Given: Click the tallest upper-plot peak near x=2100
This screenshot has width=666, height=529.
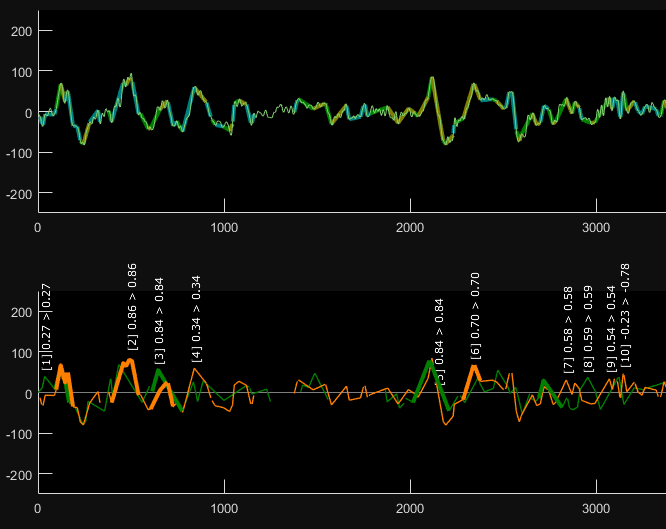Looking at the screenshot, I should 432,79.
